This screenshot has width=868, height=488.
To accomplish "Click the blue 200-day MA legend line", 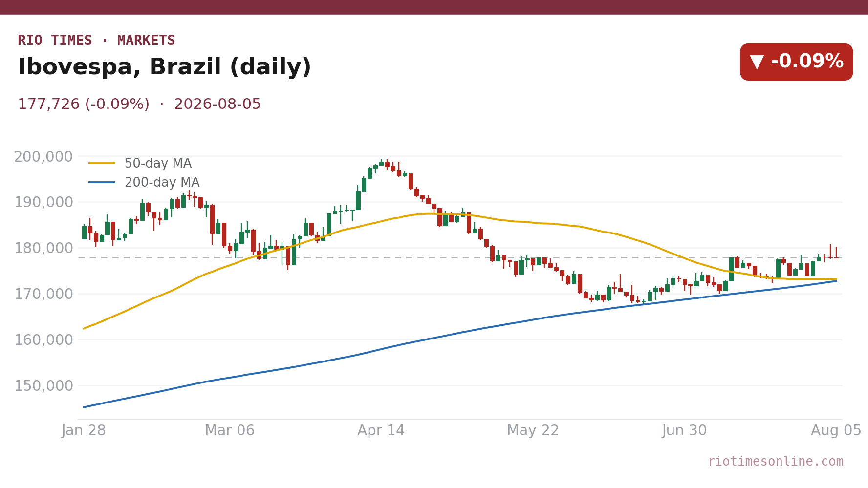I will click(102, 183).
